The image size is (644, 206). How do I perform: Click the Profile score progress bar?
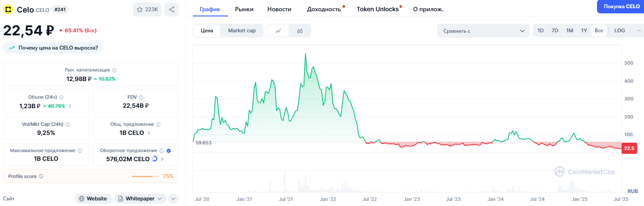pos(145,176)
